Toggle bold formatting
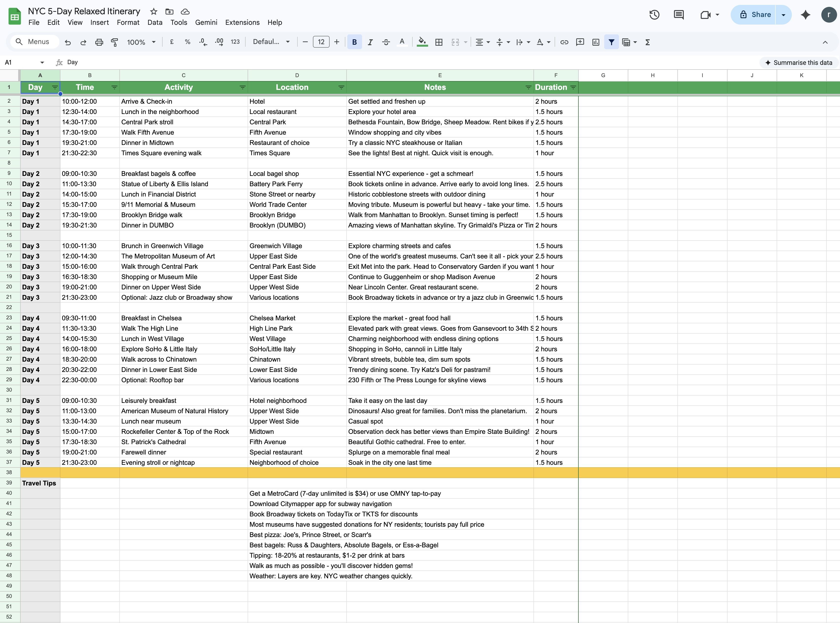Image resolution: width=840 pixels, height=623 pixels. 354,42
